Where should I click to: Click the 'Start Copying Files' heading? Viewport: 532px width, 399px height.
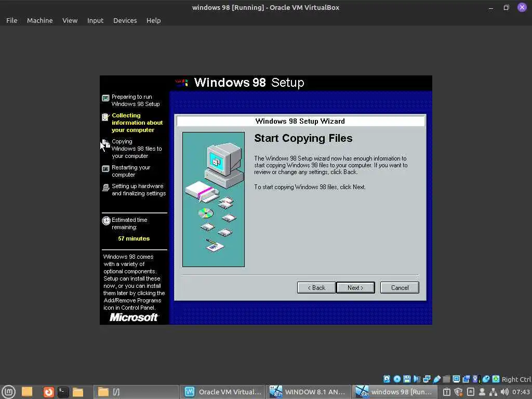point(303,138)
